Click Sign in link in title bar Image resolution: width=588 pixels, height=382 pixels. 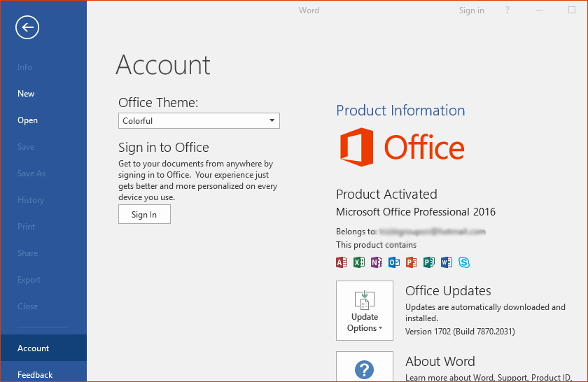click(471, 10)
